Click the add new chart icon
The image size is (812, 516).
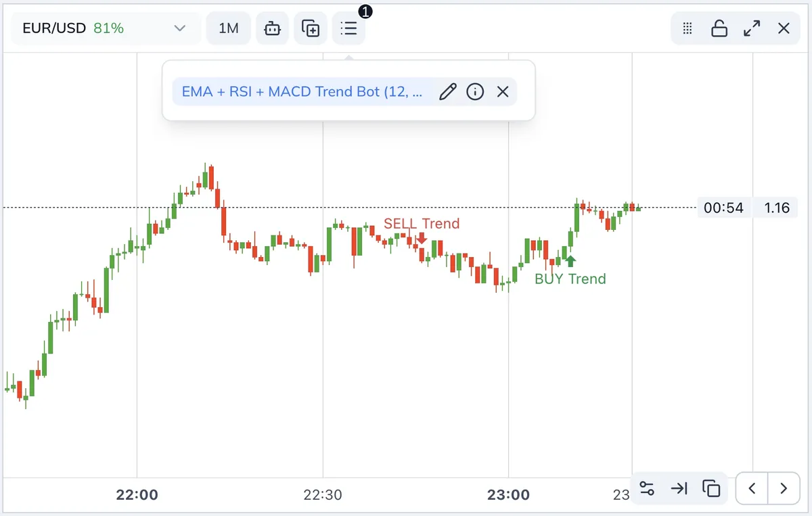pos(311,28)
